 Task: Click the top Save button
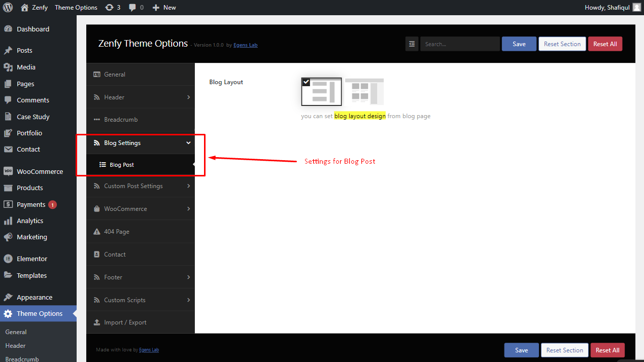click(519, 44)
